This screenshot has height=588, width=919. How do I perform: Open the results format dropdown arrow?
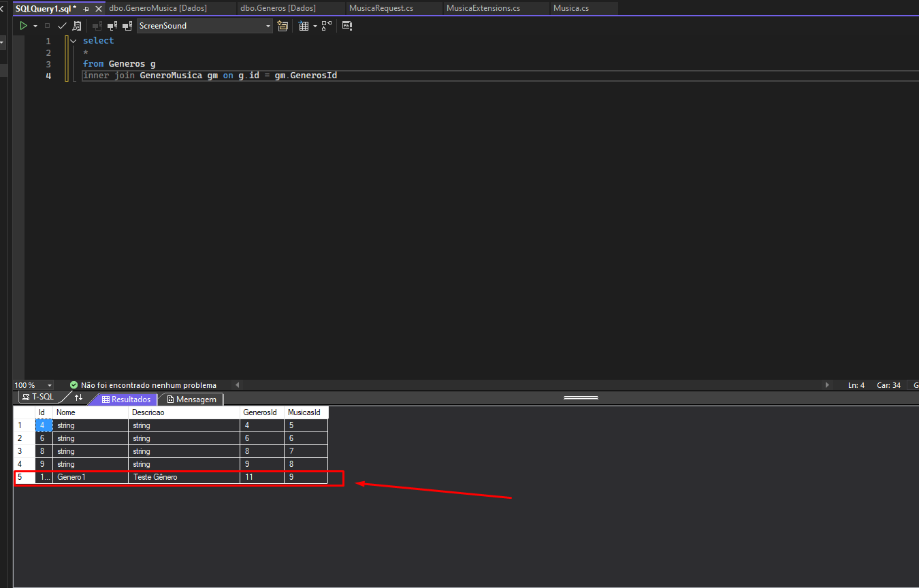point(315,26)
